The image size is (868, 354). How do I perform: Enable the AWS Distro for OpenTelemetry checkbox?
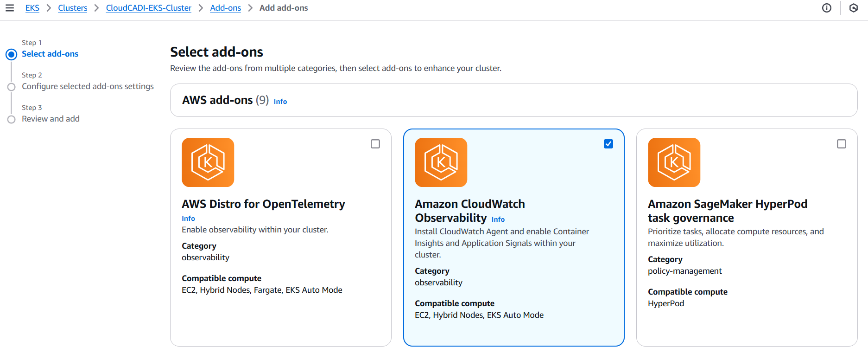(x=375, y=144)
